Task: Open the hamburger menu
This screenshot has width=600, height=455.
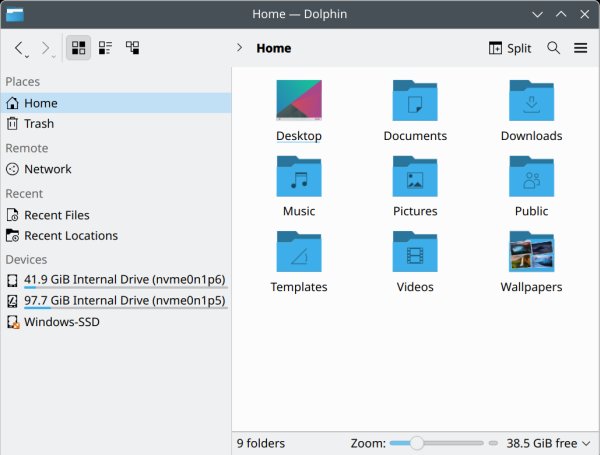Action: [x=580, y=48]
